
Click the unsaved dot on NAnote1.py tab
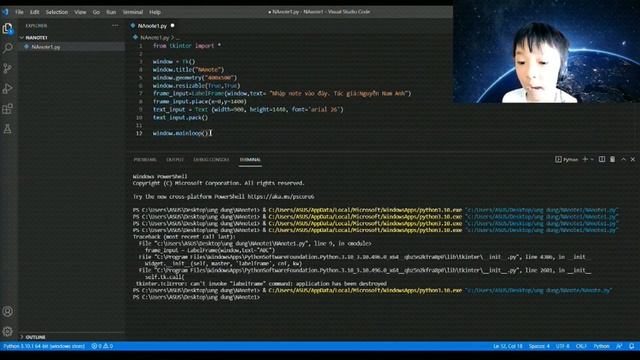pyautogui.click(x=172, y=25)
